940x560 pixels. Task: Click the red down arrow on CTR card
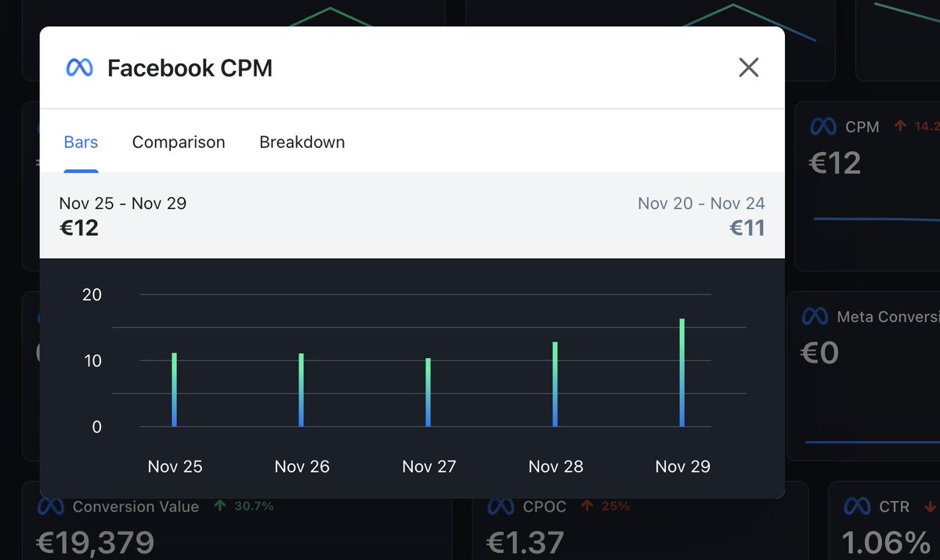(x=931, y=506)
